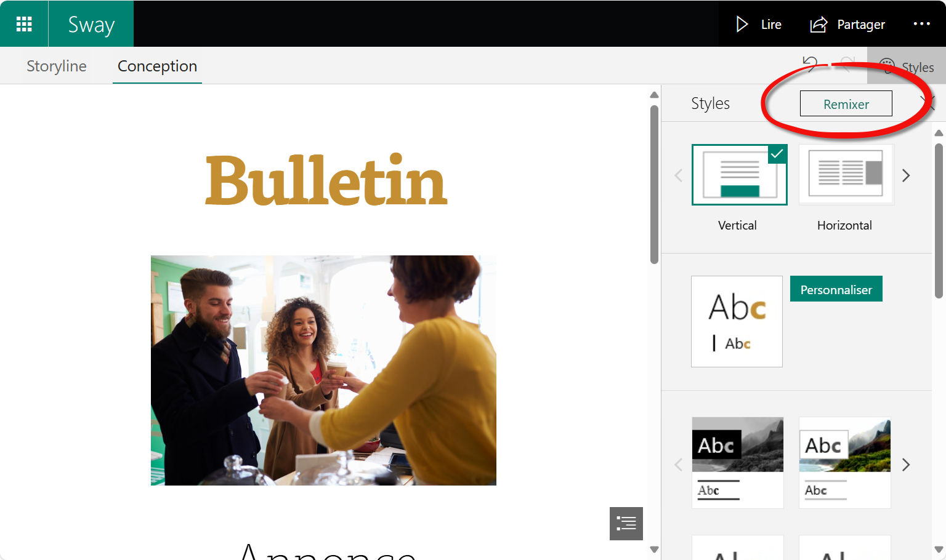The height and width of the screenshot is (560, 946).
Task: Open the three-dots more options menu
Action: tap(921, 24)
